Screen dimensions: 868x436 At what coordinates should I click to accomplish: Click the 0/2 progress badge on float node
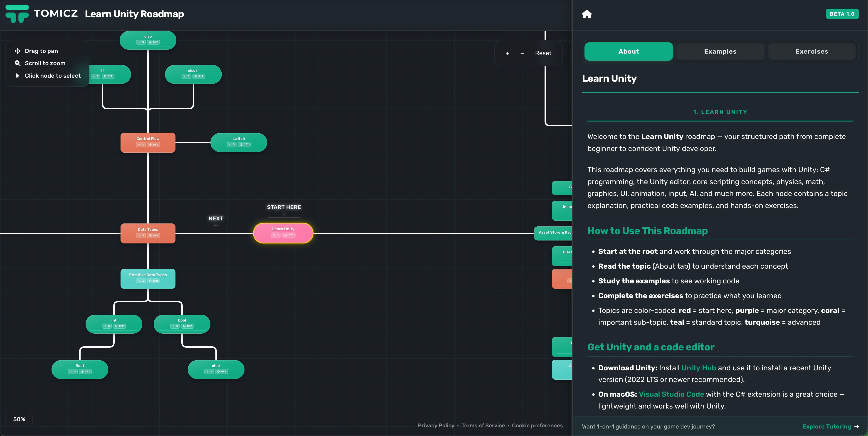(x=86, y=372)
